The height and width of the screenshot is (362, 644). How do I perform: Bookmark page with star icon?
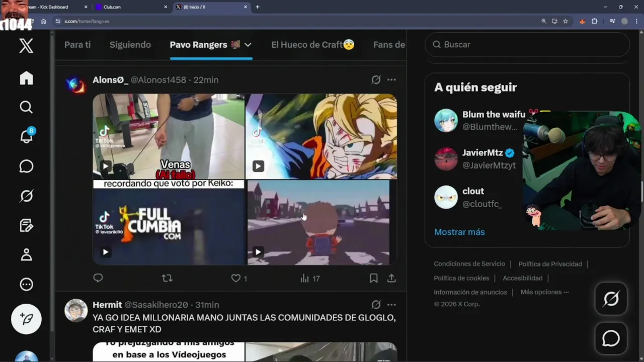(x=566, y=21)
